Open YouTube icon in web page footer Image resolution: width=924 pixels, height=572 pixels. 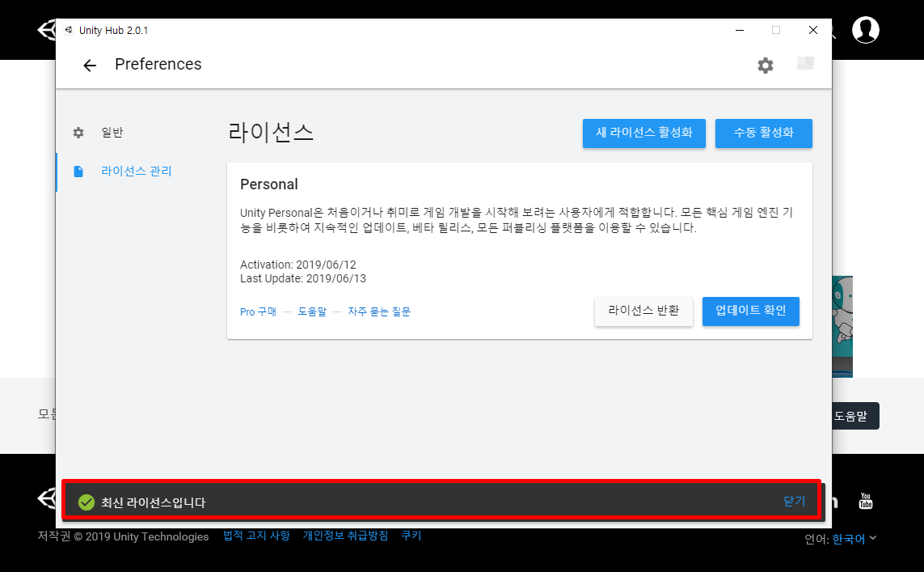coord(866,502)
